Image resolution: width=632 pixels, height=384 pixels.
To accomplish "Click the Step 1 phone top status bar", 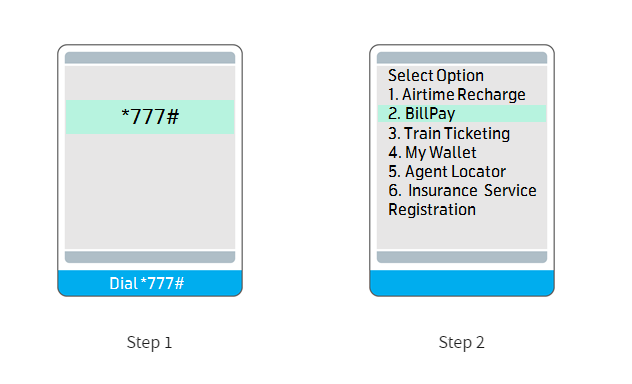I will pyautogui.click(x=150, y=58).
